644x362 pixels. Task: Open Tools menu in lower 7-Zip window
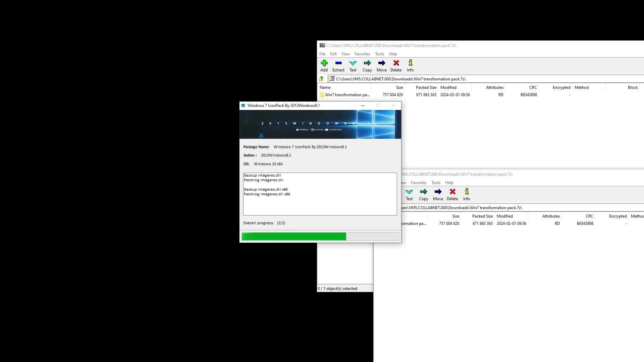tap(435, 183)
